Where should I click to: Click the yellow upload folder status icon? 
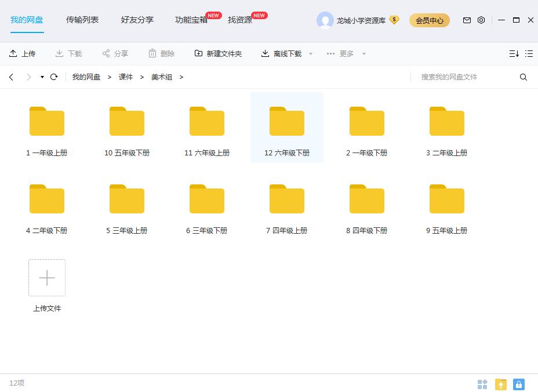click(x=500, y=384)
